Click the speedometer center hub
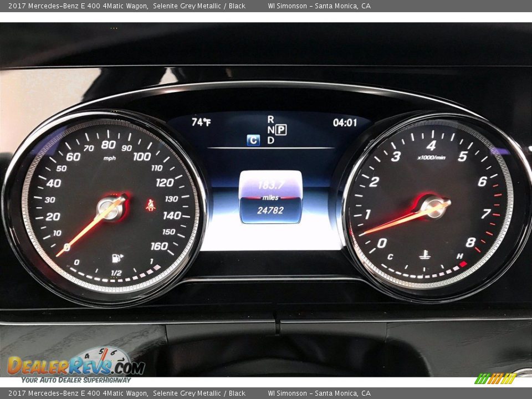Viewport: 532px width, 399px height. pos(109,208)
